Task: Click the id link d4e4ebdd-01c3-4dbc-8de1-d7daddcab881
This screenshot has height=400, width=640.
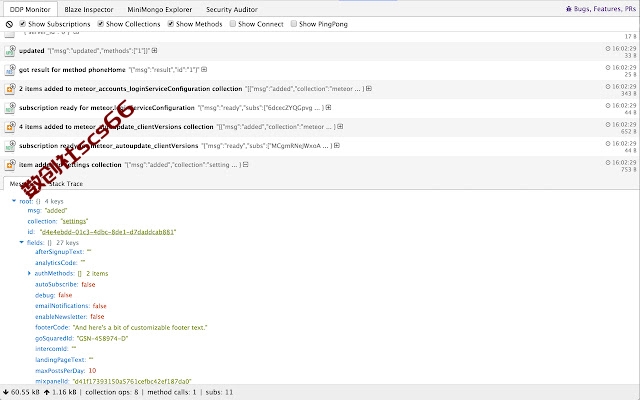Action: pos(108,232)
